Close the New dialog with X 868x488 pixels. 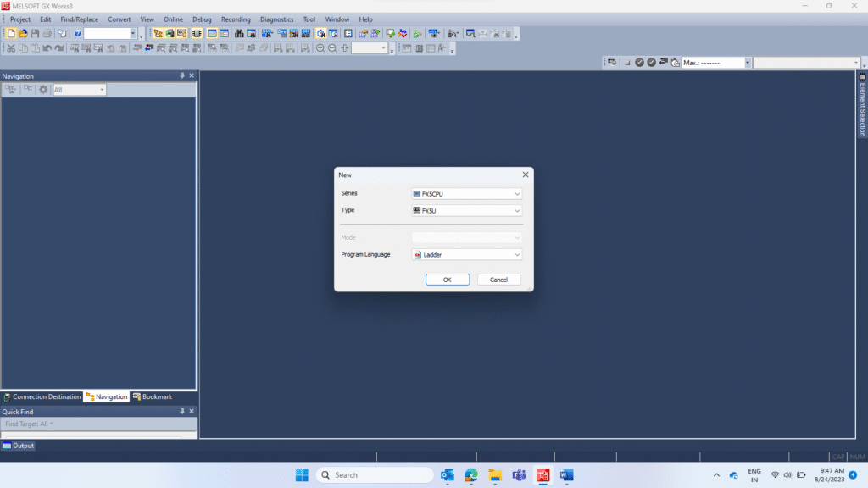pyautogui.click(x=526, y=175)
